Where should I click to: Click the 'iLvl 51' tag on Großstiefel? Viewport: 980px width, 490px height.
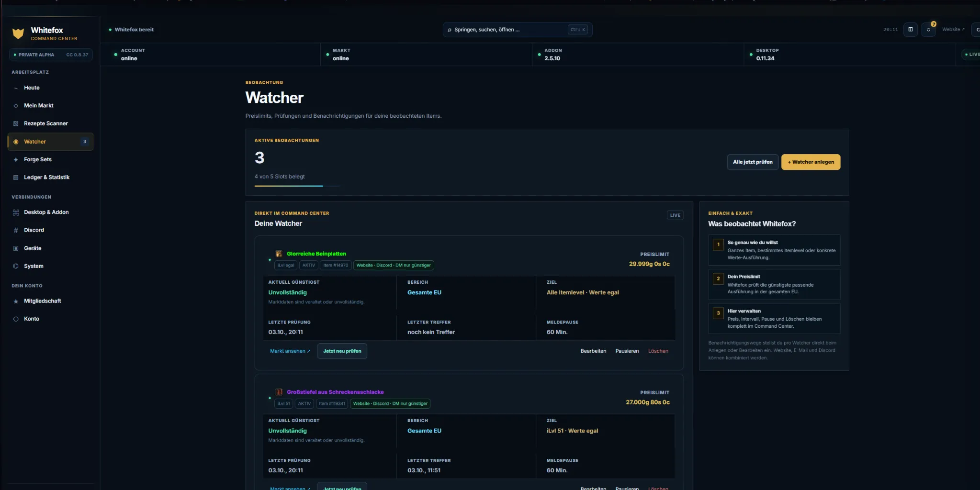click(x=284, y=404)
